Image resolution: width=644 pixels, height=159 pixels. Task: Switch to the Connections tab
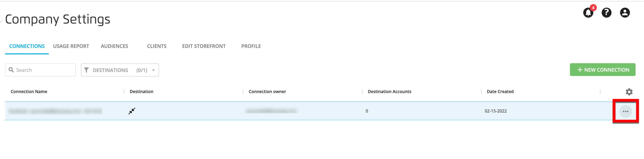(x=27, y=46)
